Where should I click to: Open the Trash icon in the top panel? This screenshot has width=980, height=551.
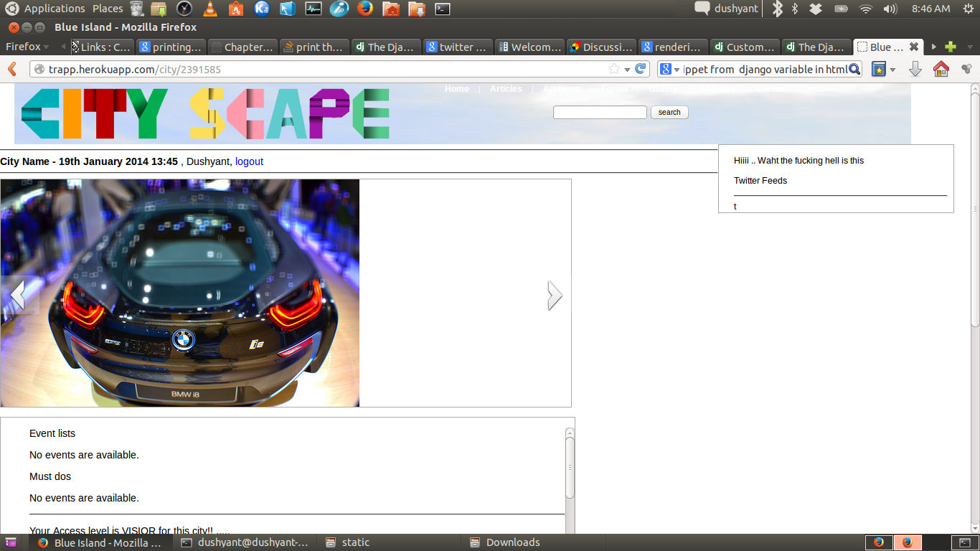(136, 9)
